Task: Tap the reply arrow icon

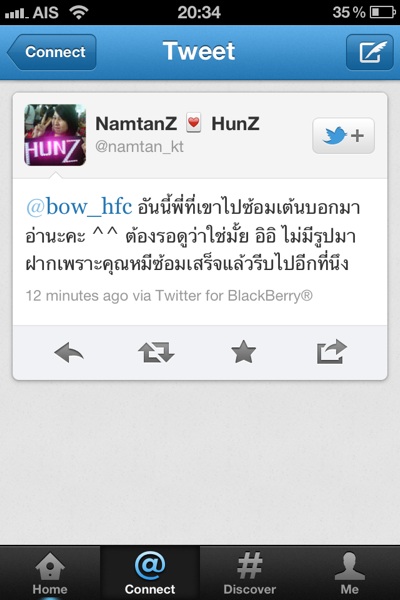Action: point(69,352)
